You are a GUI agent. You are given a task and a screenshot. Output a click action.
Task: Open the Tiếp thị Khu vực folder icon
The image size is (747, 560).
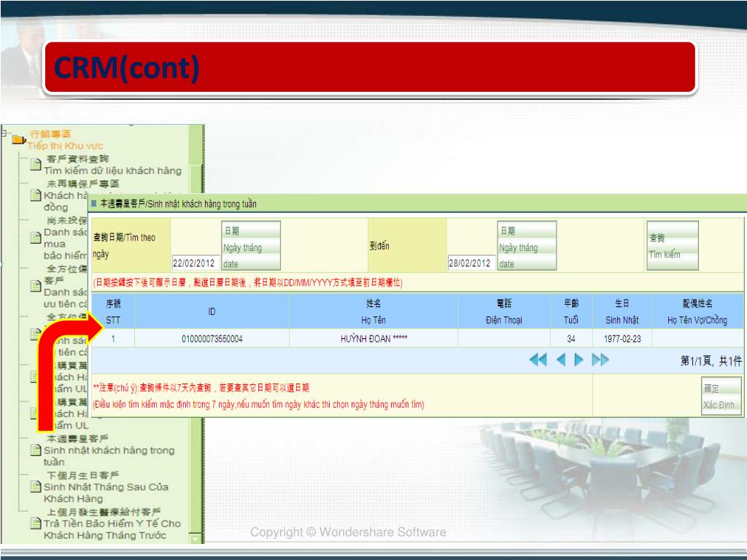click(19, 139)
